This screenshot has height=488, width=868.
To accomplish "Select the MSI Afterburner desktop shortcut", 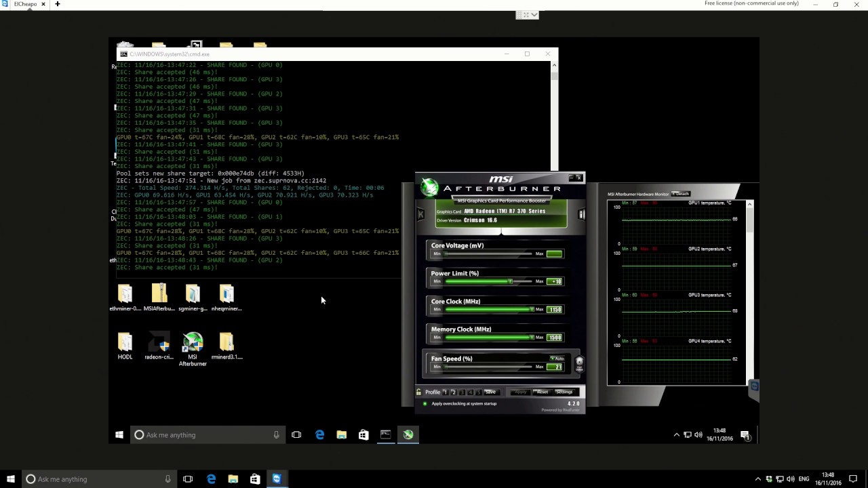I will (x=193, y=349).
